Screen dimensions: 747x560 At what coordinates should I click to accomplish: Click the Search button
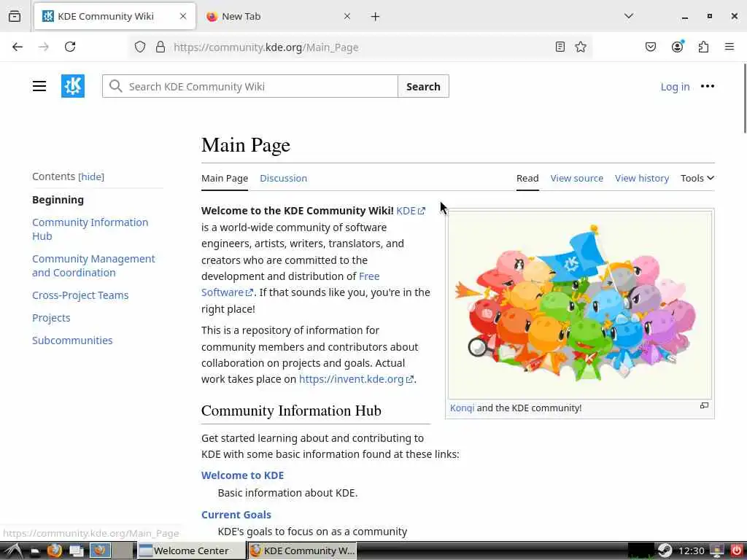pos(423,86)
